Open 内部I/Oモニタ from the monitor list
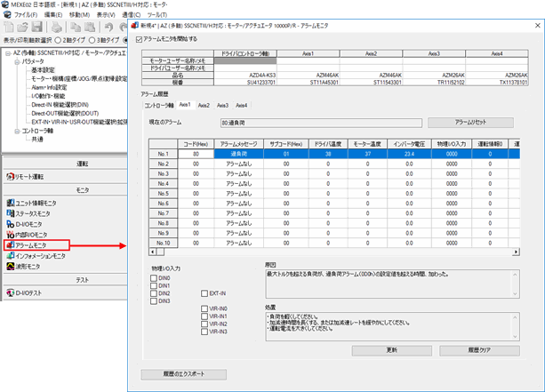The height and width of the screenshot is (392, 545). click(x=36, y=235)
